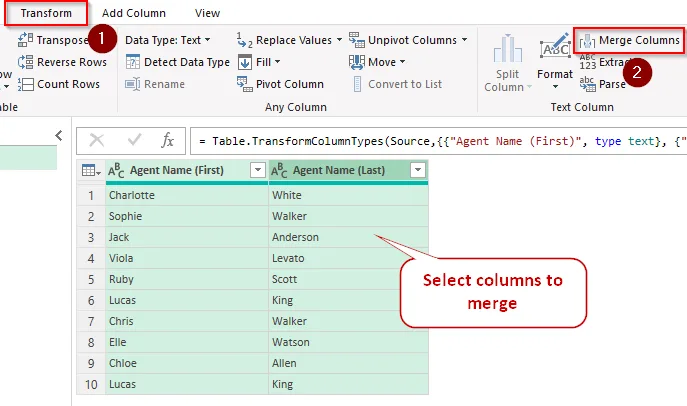Click inside the formula bar text

438,141
